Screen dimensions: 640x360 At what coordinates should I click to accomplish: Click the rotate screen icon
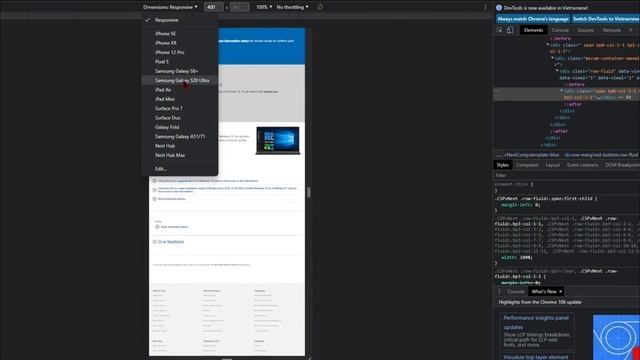click(x=320, y=7)
